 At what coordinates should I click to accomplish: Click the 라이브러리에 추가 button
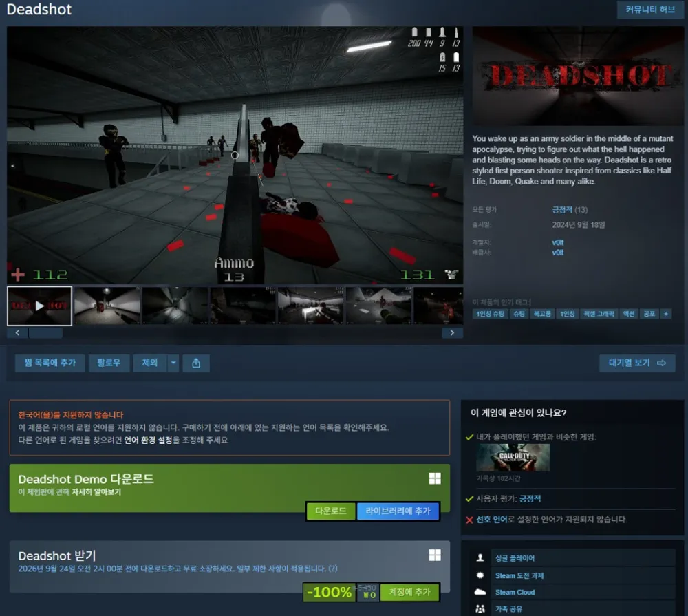pyautogui.click(x=398, y=511)
